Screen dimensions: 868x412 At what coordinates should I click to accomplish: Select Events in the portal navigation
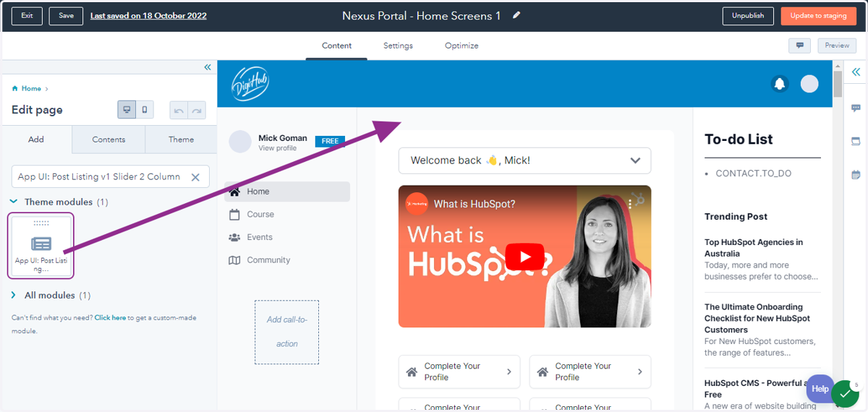[260, 237]
